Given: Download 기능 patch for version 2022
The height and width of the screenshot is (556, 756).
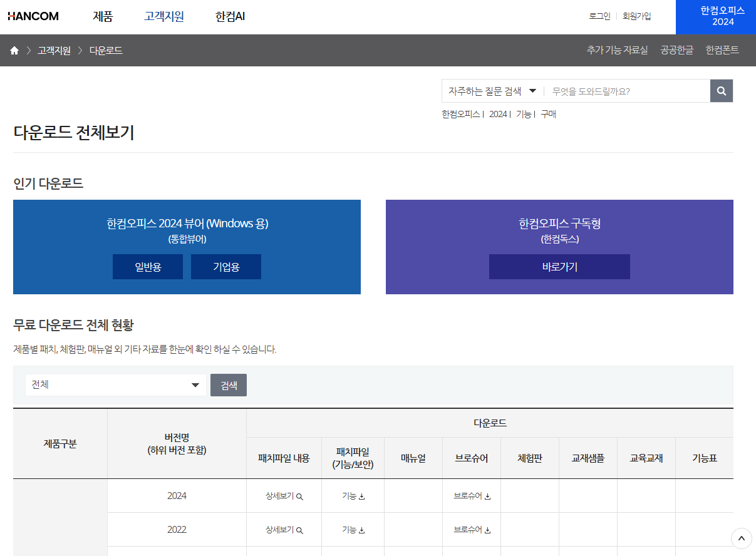Looking at the screenshot, I should click(x=353, y=530).
